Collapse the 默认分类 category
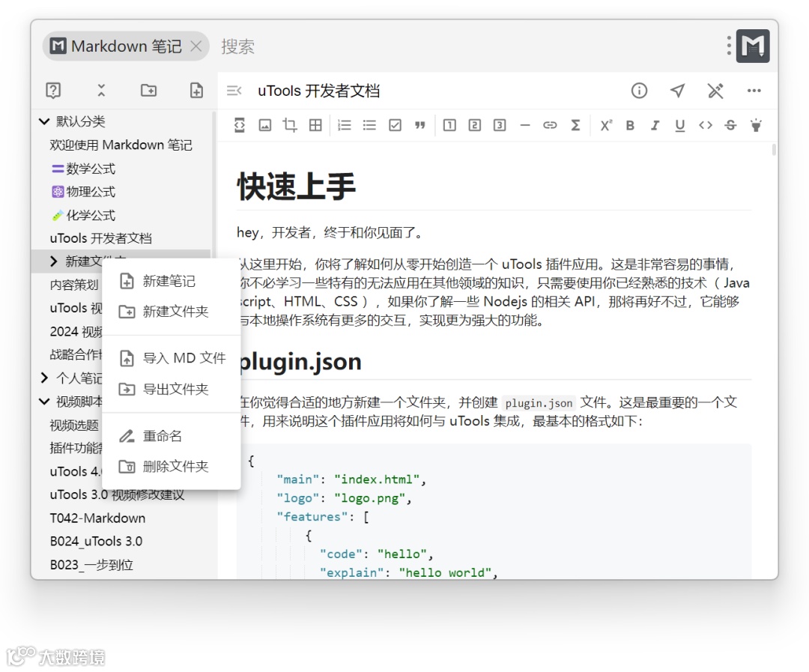The image size is (809, 672). (x=44, y=121)
